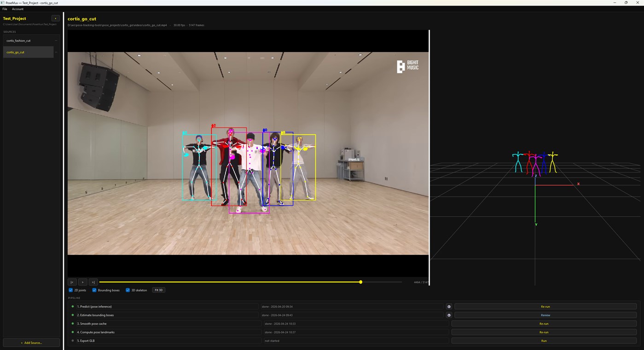Viewport: 644px width, 350px height.
Task: Expand the Test_Project dropdown
Action: click(x=55, y=18)
